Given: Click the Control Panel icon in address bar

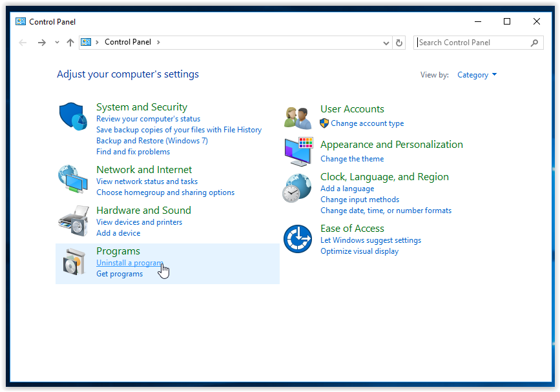Looking at the screenshot, I should (x=86, y=42).
